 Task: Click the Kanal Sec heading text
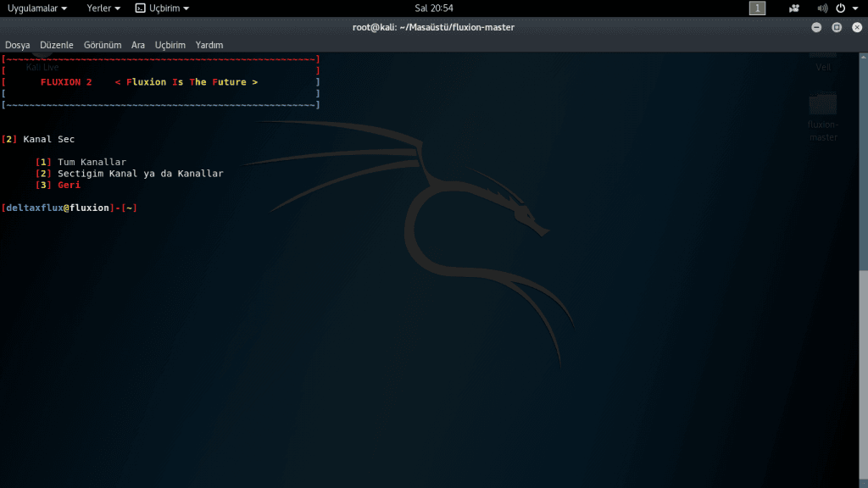48,140
